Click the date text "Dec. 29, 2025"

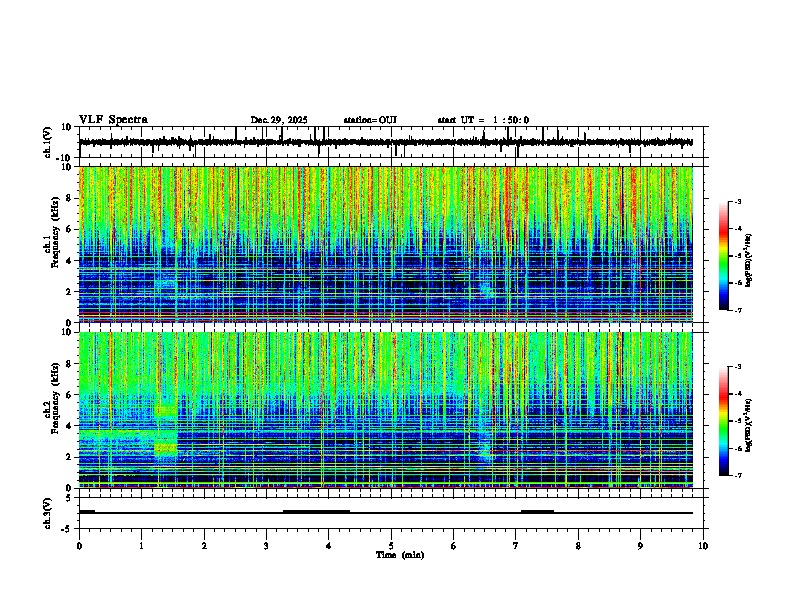coord(279,120)
